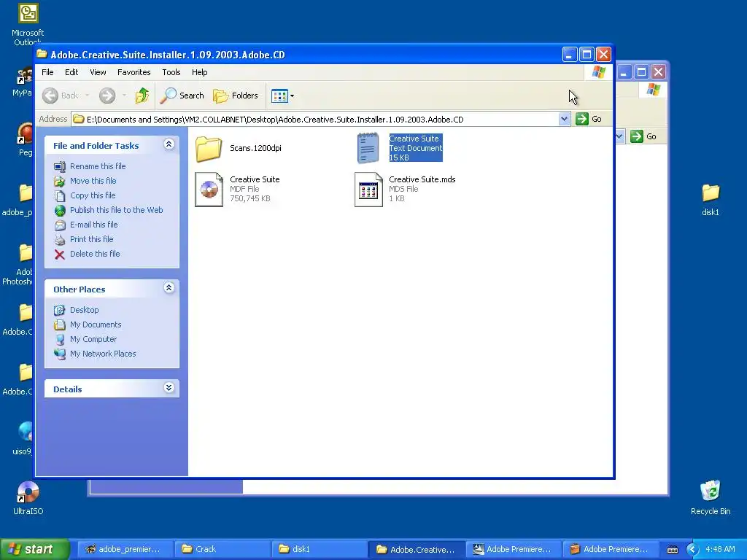Open the Favorites menu
Image resolution: width=747 pixels, height=560 pixels.
pyautogui.click(x=134, y=72)
